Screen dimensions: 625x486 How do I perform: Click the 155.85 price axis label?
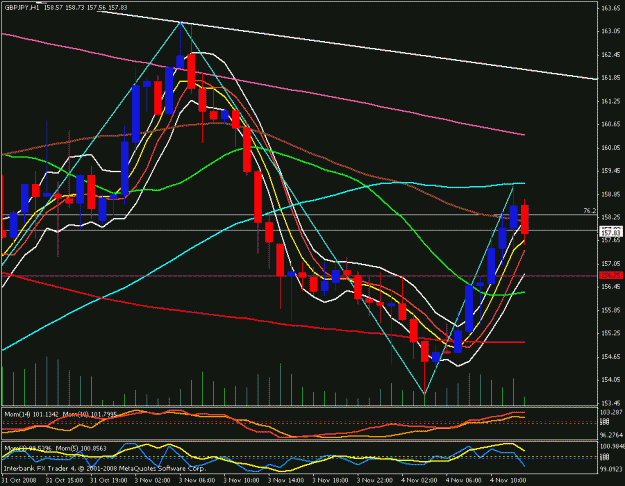(x=610, y=310)
